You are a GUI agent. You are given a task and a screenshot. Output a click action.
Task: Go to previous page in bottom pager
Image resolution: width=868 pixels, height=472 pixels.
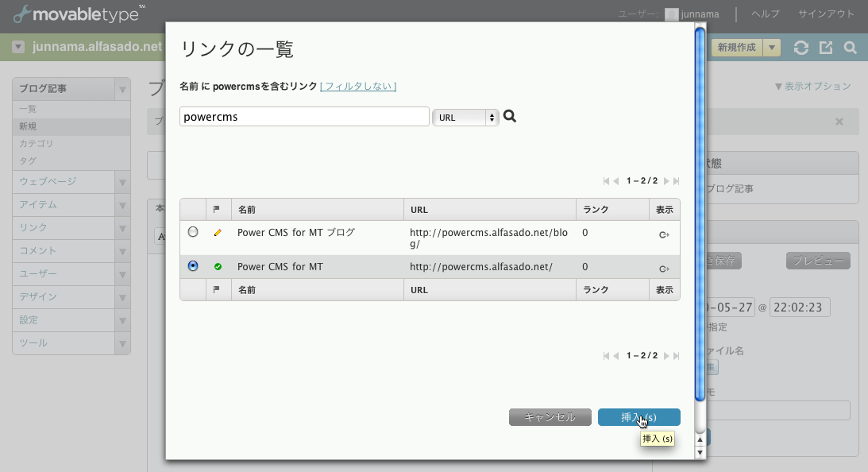click(616, 356)
